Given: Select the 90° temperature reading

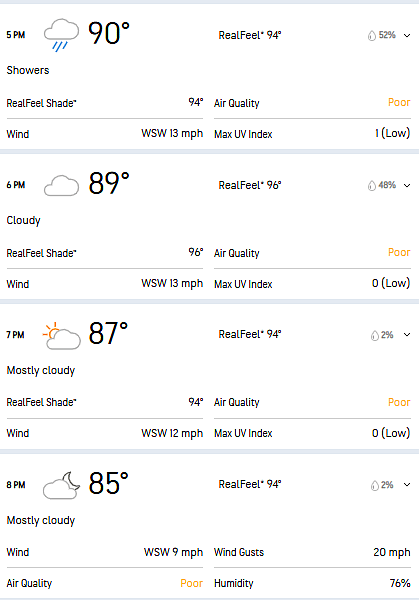Looking at the screenshot, I should (109, 34).
